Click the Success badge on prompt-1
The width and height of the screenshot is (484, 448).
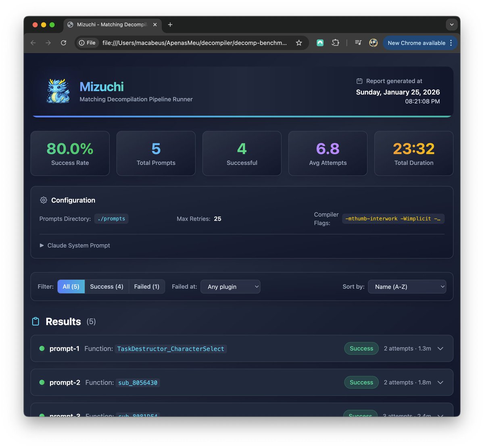tap(361, 348)
